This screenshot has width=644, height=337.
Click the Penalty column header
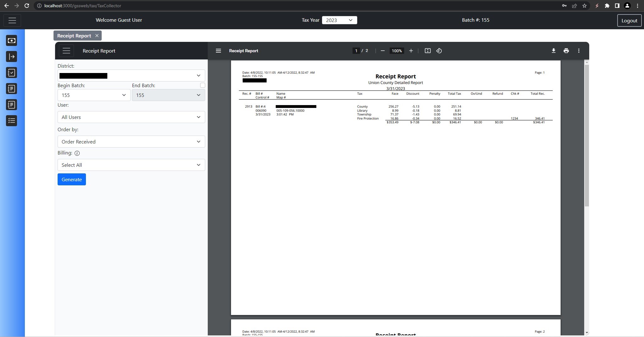point(435,94)
